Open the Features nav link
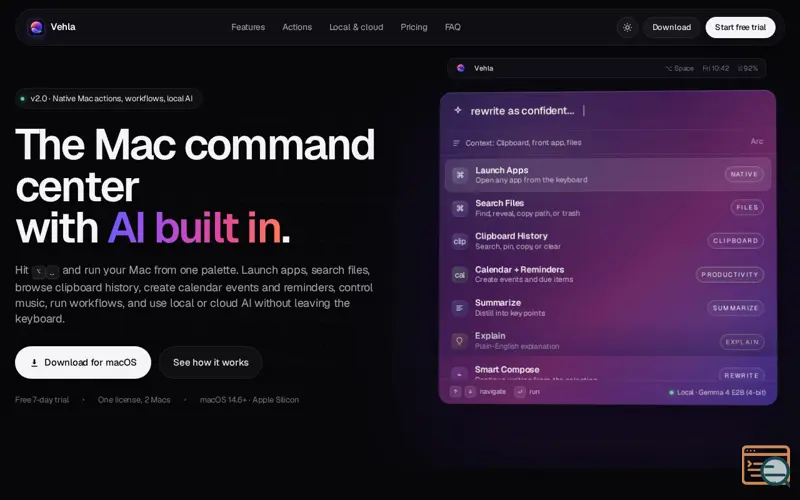The image size is (800, 500). click(248, 27)
